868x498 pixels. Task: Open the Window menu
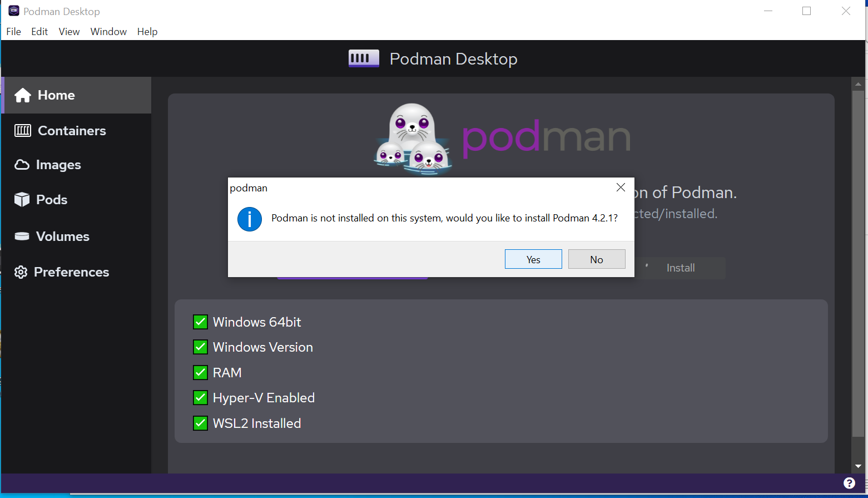pyautogui.click(x=108, y=32)
